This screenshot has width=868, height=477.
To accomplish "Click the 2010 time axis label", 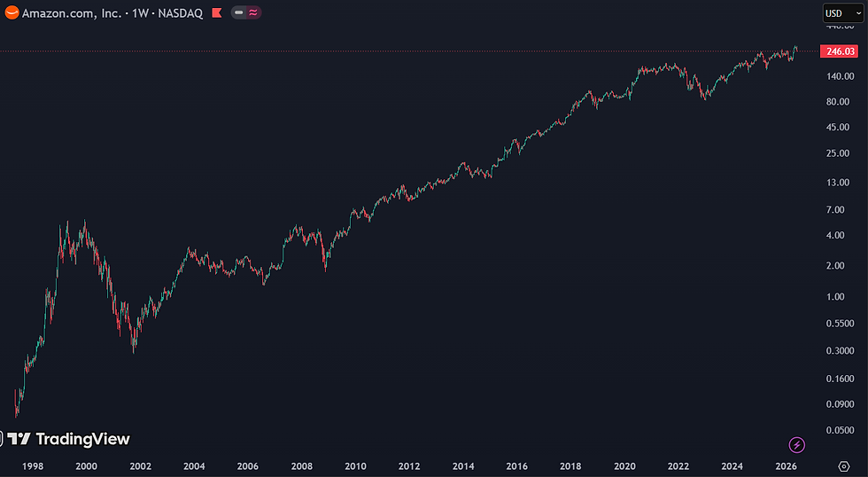I will pyautogui.click(x=355, y=466).
